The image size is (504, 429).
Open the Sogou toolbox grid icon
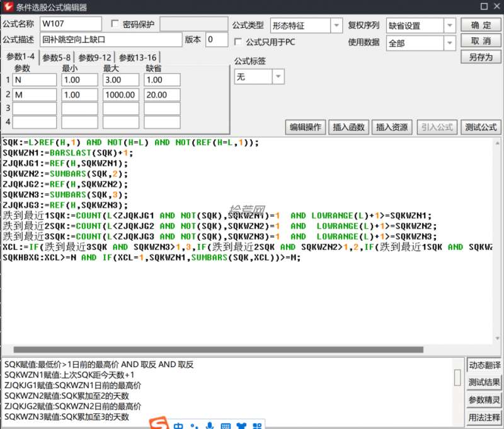(x=257, y=426)
